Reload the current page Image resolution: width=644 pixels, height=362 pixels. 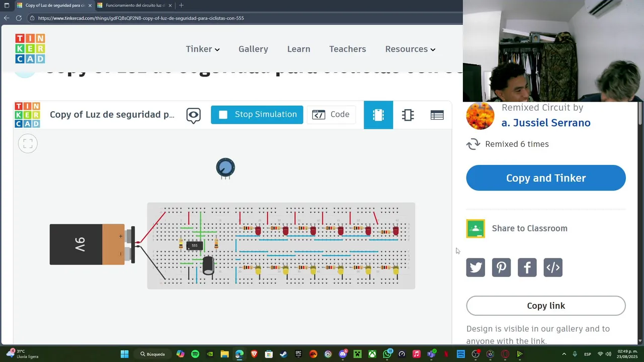tap(19, 18)
